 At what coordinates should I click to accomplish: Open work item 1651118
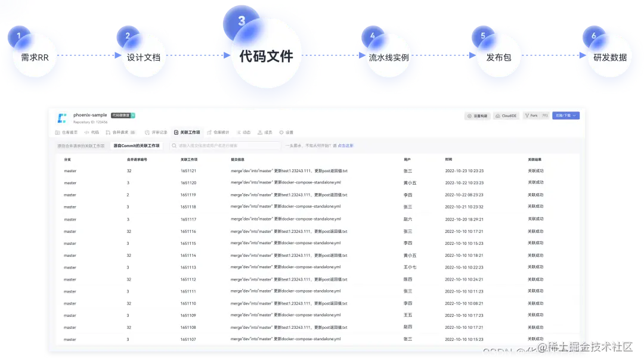click(x=188, y=207)
